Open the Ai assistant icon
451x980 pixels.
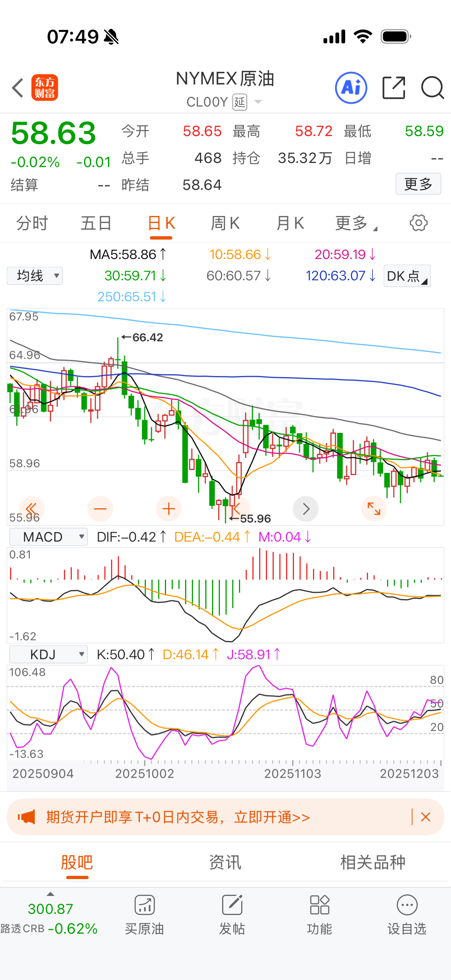351,88
